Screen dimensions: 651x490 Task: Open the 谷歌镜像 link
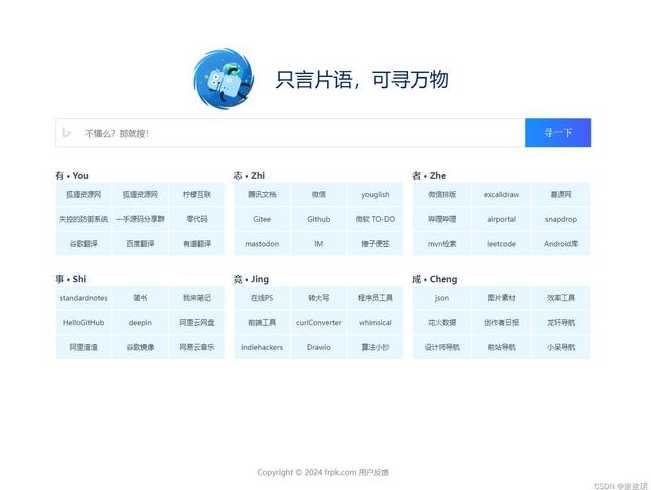tap(140, 347)
